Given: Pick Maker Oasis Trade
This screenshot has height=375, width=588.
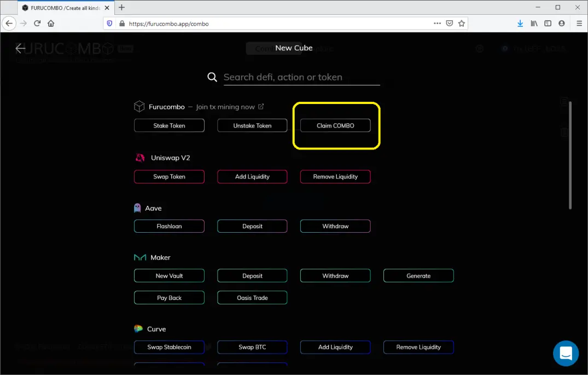Looking at the screenshot, I should 252,298.
